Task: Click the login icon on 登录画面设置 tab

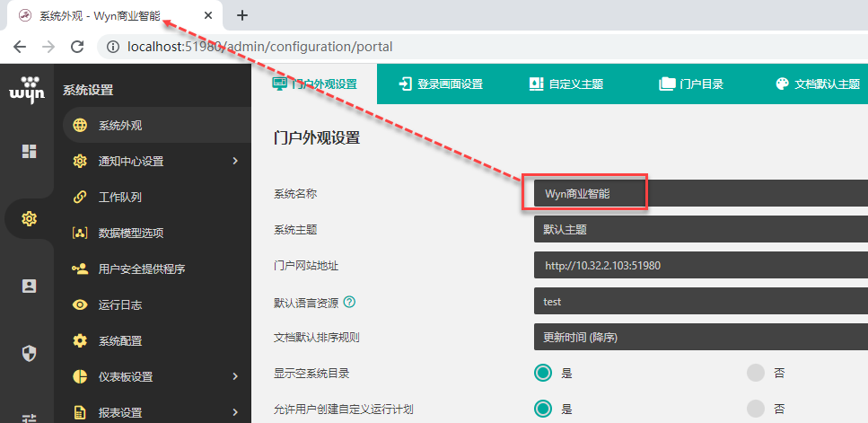Action: tap(406, 84)
